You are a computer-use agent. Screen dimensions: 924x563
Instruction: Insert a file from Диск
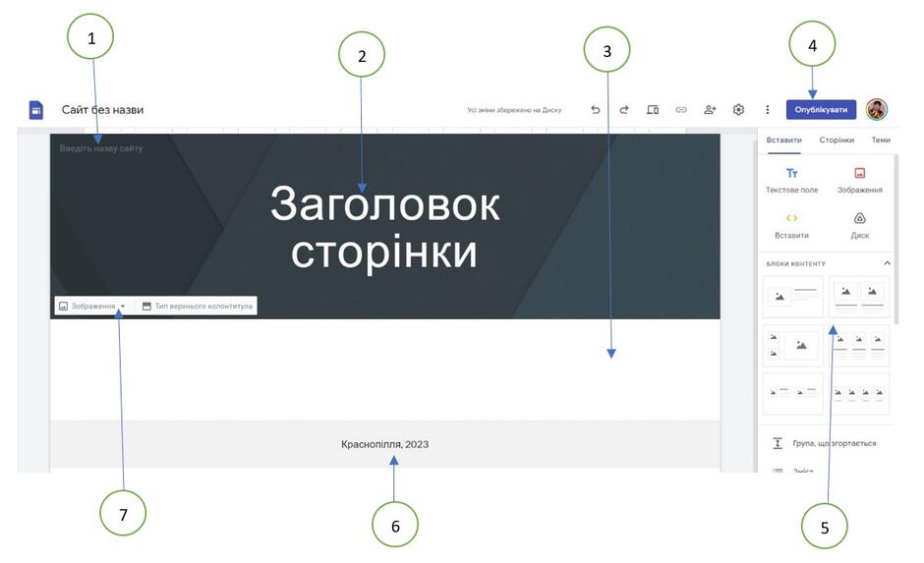pyautogui.click(x=860, y=226)
